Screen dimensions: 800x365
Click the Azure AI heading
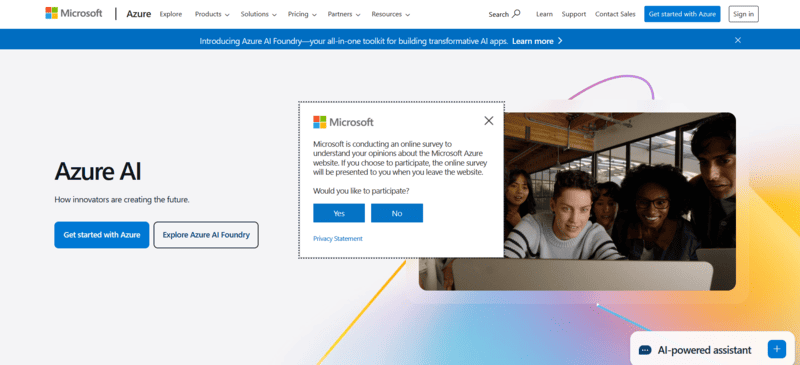pos(97,172)
